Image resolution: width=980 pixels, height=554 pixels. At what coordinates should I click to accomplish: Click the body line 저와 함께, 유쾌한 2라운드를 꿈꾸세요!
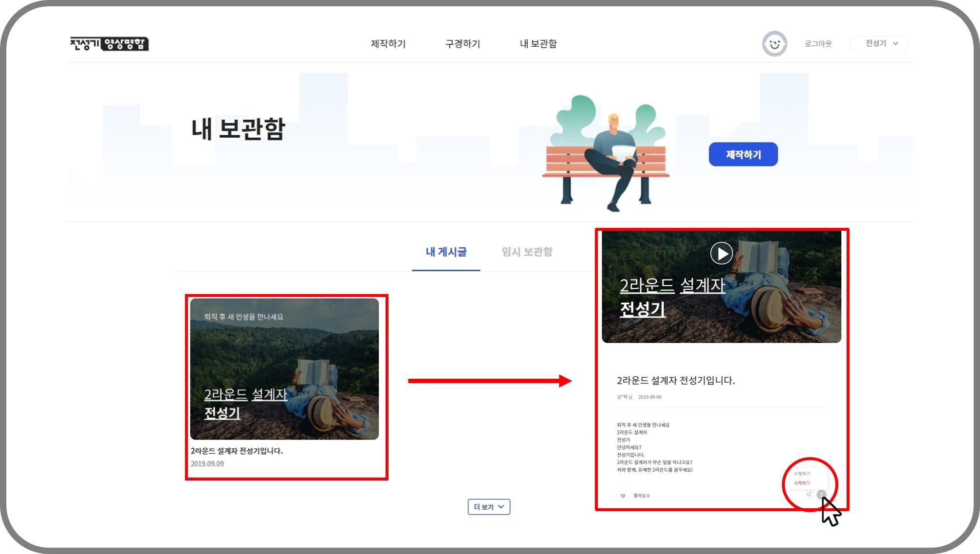click(655, 470)
